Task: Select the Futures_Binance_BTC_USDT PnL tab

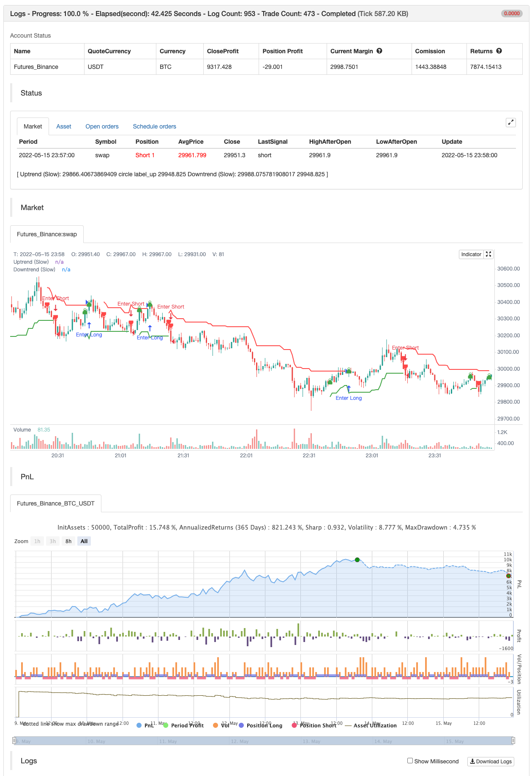Action: tap(56, 503)
